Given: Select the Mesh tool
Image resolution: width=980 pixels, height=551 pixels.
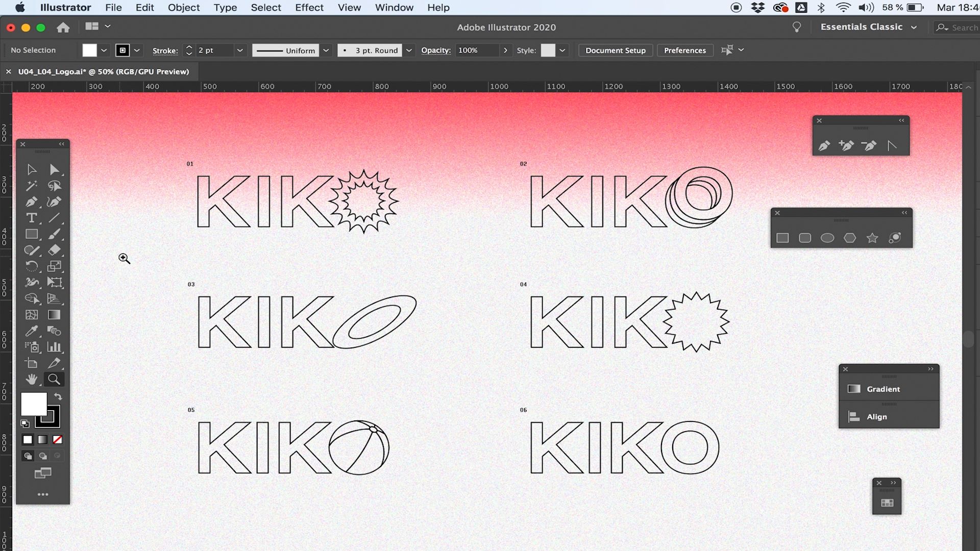Looking at the screenshot, I should [32, 315].
